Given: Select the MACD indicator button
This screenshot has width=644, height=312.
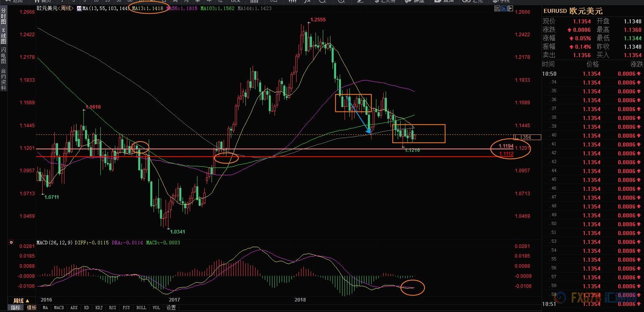Looking at the screenshot, I should click(x=59, y=308).
